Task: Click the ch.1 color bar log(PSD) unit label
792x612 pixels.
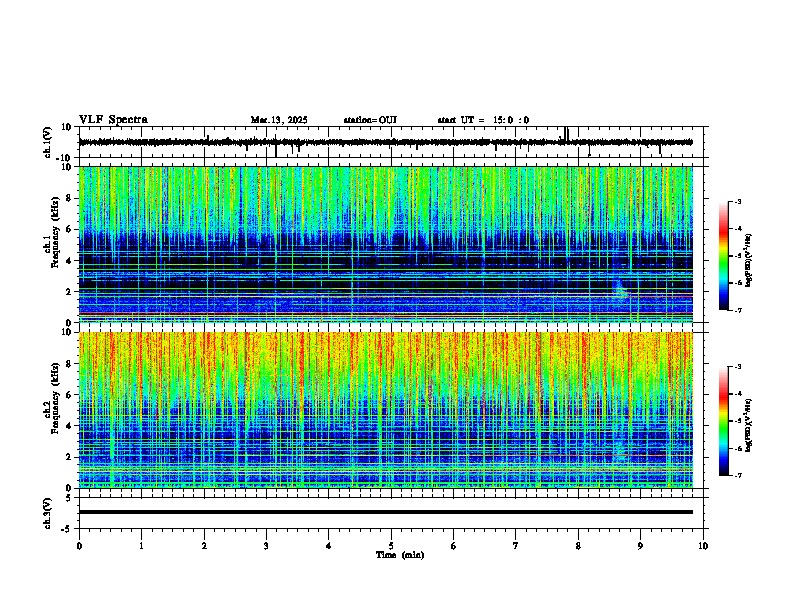Action: (749, 260)
